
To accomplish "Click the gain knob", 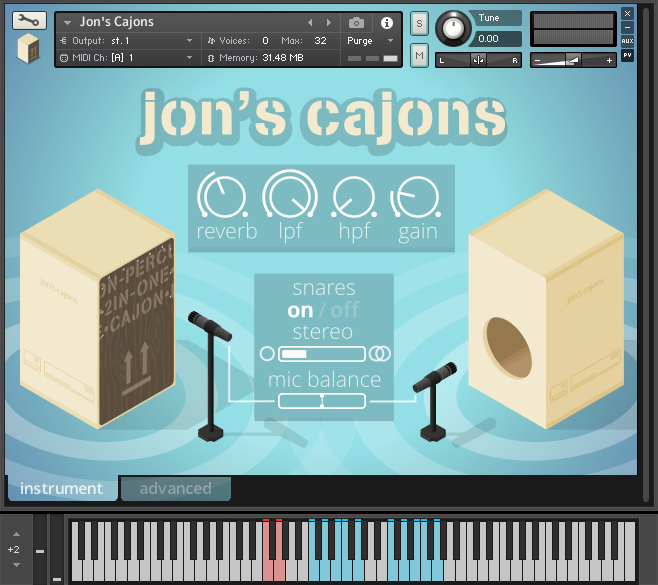I will [416, 197].
